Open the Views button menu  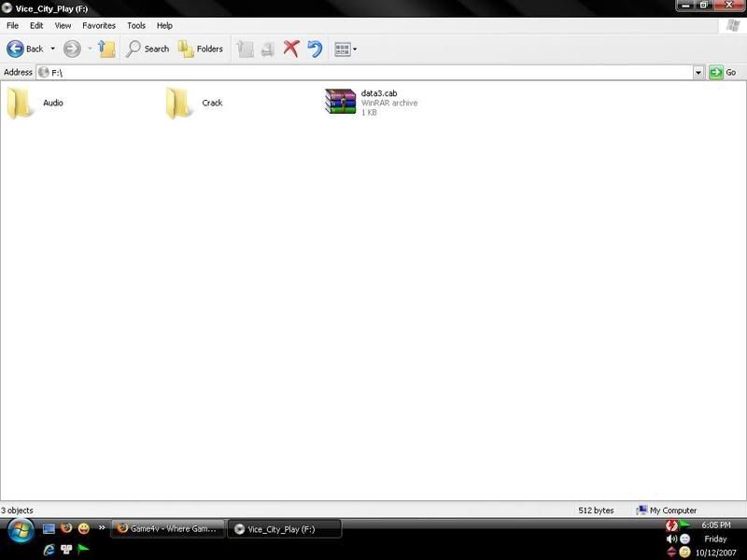(345, 49)
